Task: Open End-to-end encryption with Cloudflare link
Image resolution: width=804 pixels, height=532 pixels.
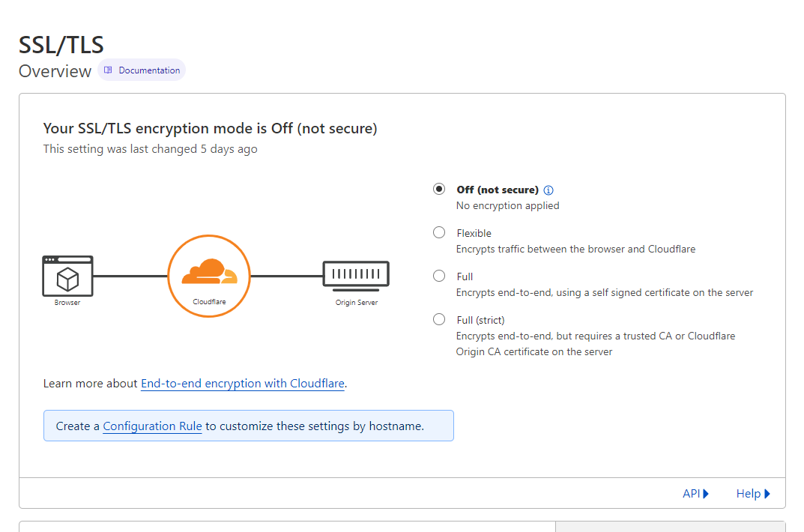Action: point(243,384)
